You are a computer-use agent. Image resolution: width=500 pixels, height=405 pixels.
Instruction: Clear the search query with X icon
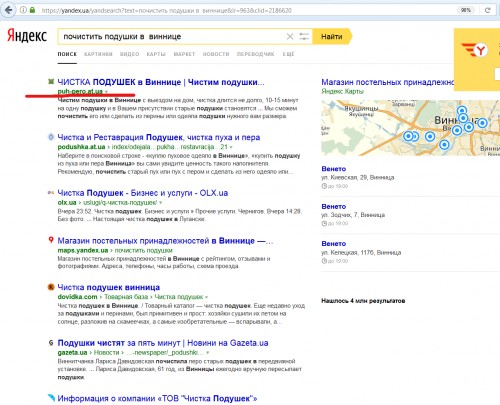pos(290,36)
